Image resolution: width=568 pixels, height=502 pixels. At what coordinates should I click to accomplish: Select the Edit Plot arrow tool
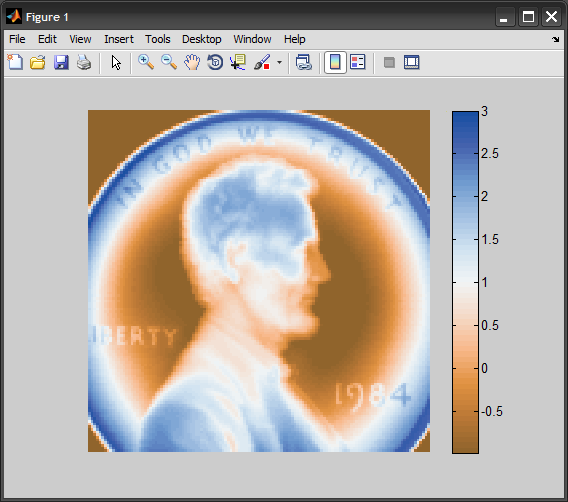(116, 63)
